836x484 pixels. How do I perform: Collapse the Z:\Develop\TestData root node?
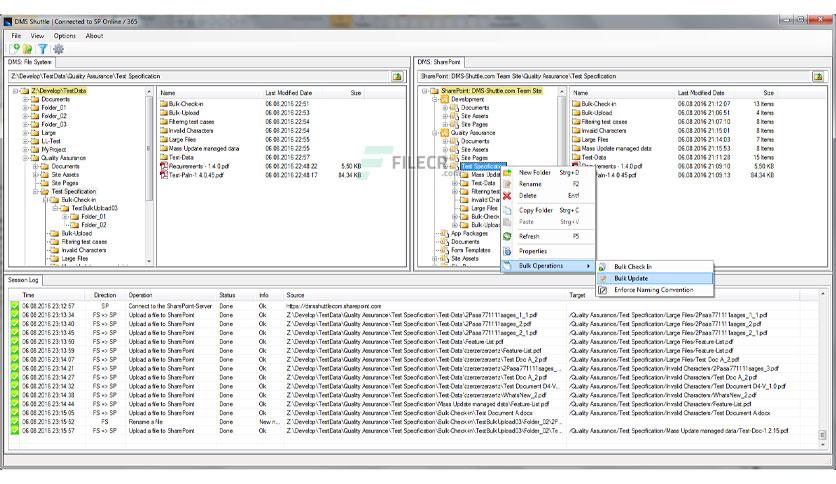pyautogui.click(x=15, y=91)
